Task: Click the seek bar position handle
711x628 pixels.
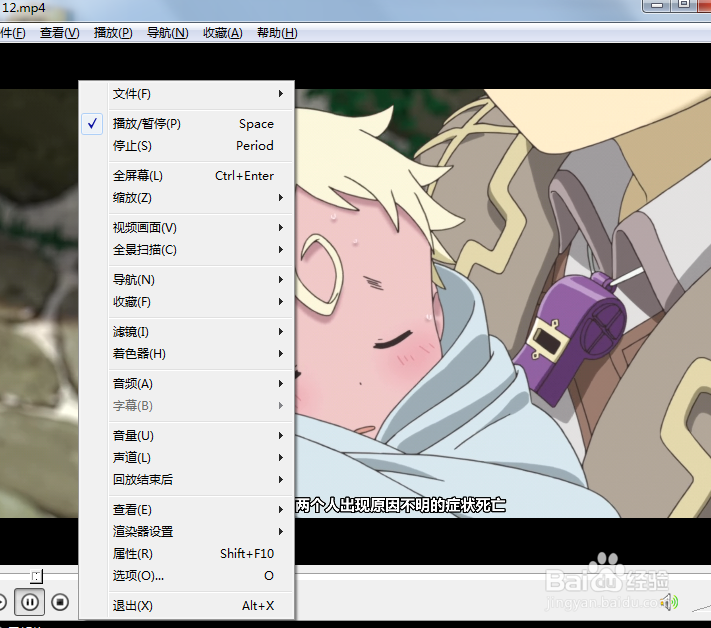Action: click(36, 576)
